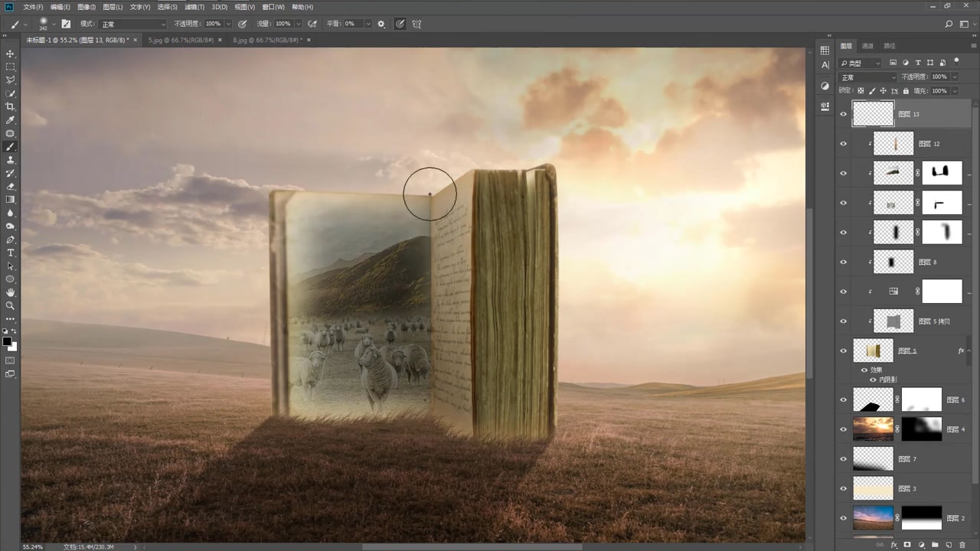Delete layer with trash icon
This screenshot has height=551, width=980.
[962, 545]
